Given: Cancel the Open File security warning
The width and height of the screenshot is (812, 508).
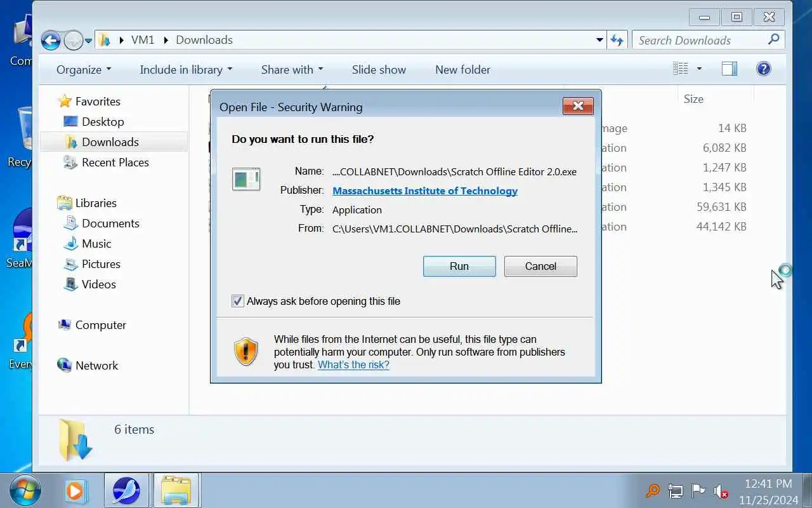Looking at the screenshot, I should [540, 266].
